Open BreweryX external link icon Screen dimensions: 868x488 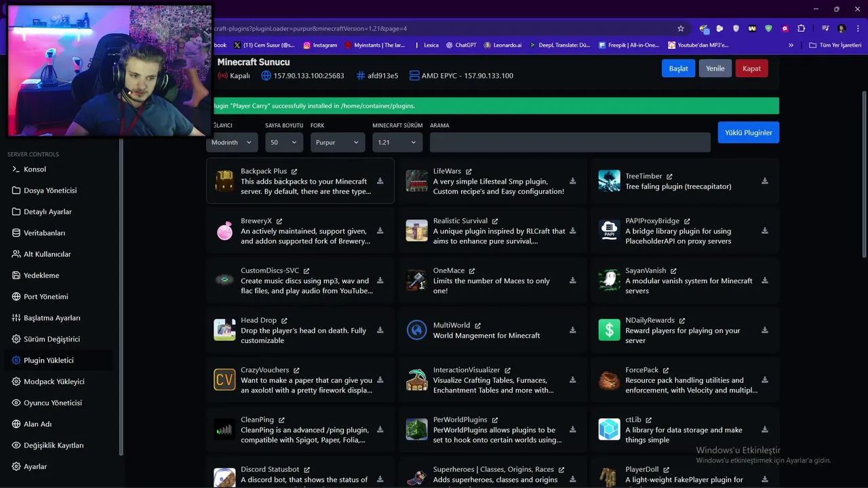279,221
